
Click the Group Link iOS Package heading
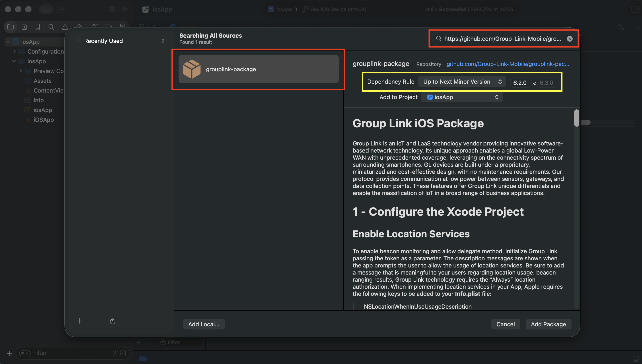point(418,123)
